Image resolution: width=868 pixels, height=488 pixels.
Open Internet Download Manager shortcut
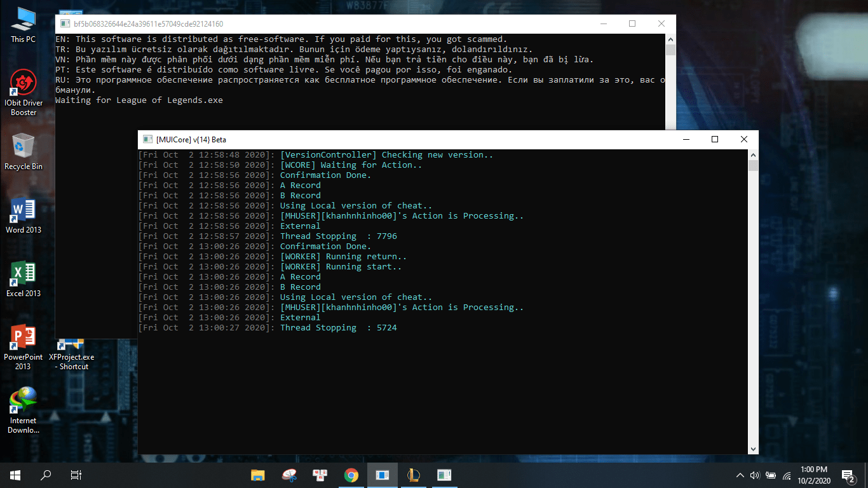click(24, 410)
